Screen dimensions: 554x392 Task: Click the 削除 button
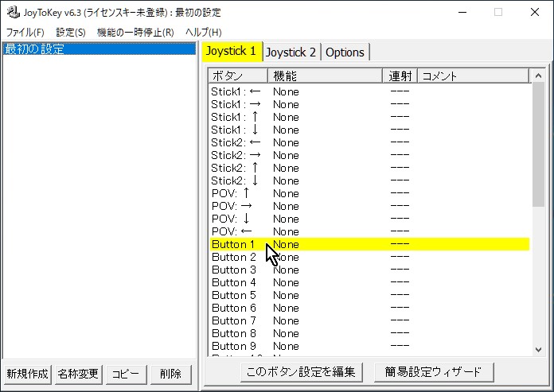[170, 374]
